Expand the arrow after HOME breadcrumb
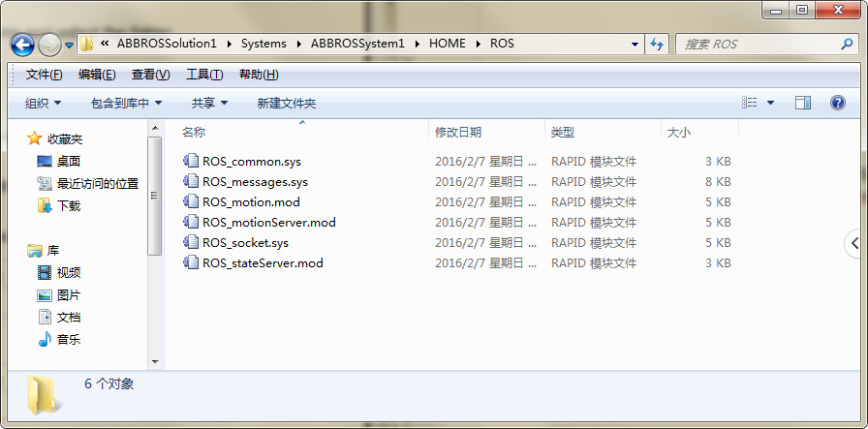The height and width of the screenshot is (429, 868). coord(479,45)
